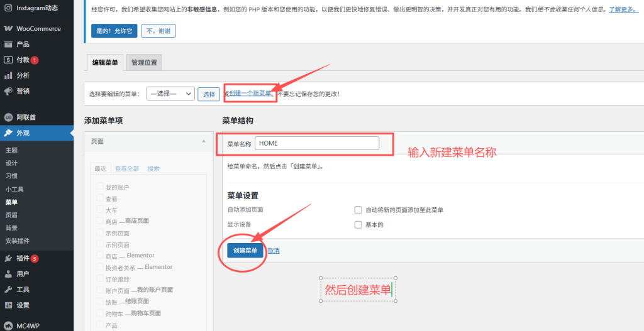Check the 账户页面 —我的账户页面 checkbox
Screen dimensions: 644x331
[x=100, y=290]
